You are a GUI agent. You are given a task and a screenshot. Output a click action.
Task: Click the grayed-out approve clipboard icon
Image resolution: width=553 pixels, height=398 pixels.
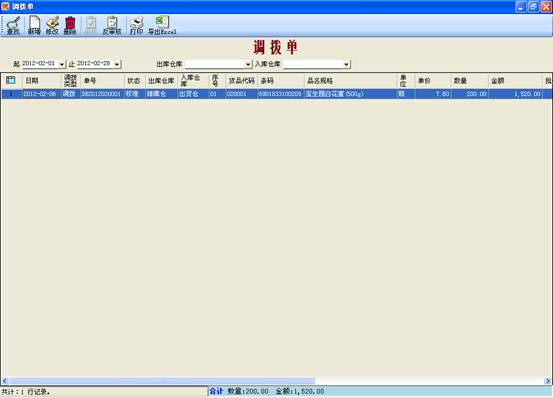[x=91, y=25]
